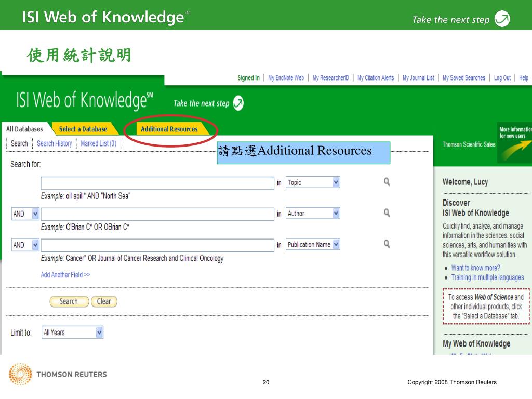Click the magnifier icon beside Topic field
532x399 pixels.
[387, 182]
